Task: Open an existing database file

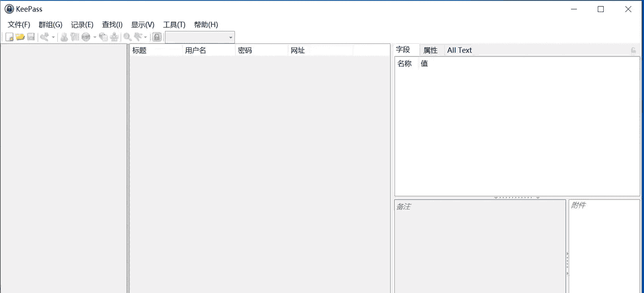Action: pyautogui.click(x=20, y=36)
